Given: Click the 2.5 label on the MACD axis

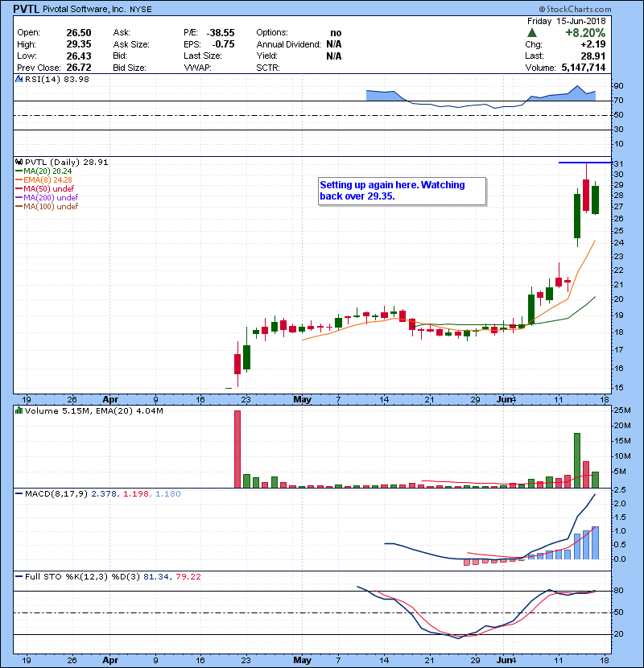Looking at the screenshot, I should pyautogui.click(x=620, y=490).
